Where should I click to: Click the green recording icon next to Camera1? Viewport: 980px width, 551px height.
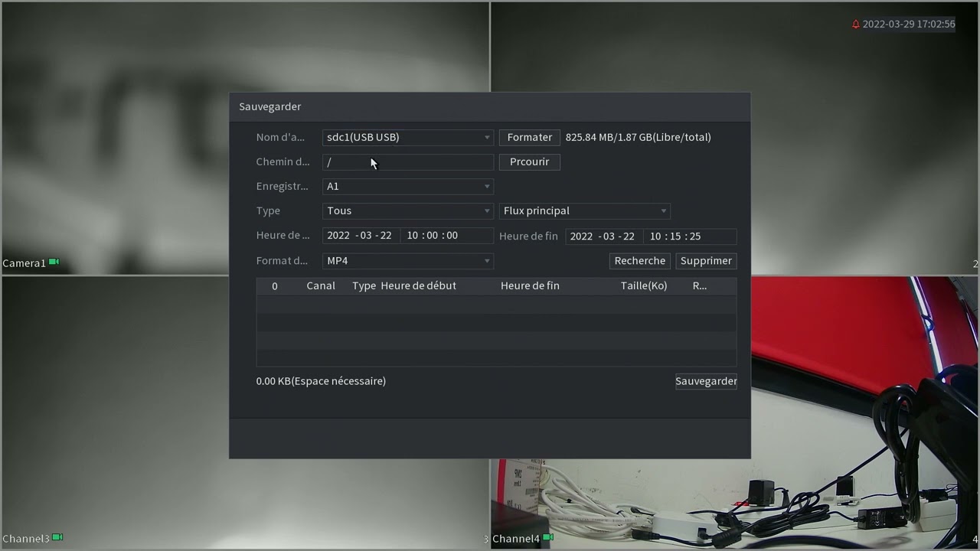pos(54,262)
